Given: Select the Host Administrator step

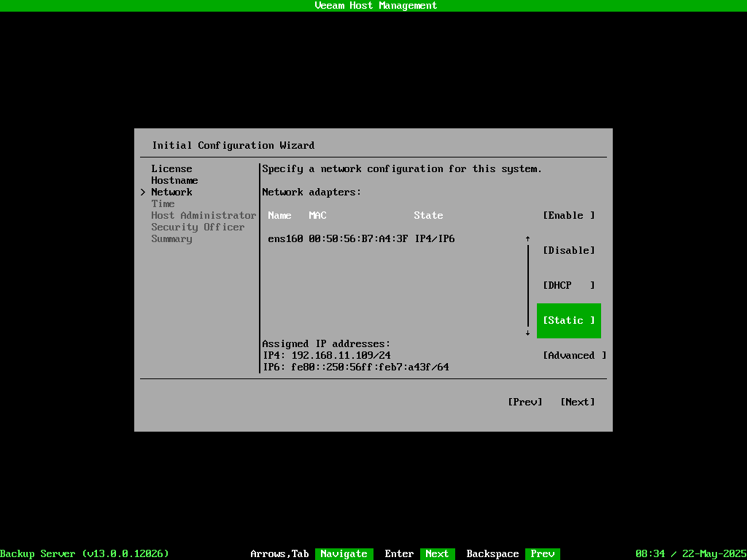Looking at the screenshot, I should pyautogui.click(x=204, y=215).
